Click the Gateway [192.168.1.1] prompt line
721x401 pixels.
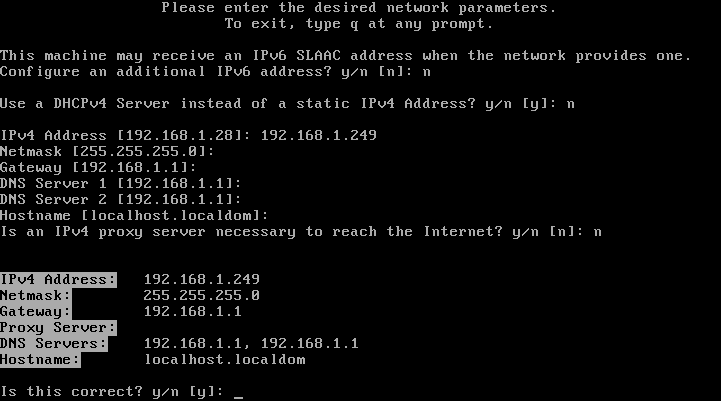(98, 167)
